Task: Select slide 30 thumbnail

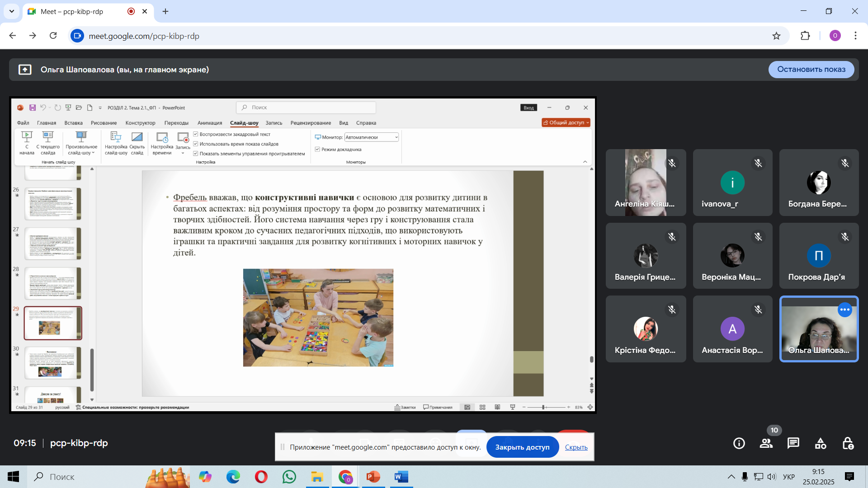Action: tap(53, 363)
